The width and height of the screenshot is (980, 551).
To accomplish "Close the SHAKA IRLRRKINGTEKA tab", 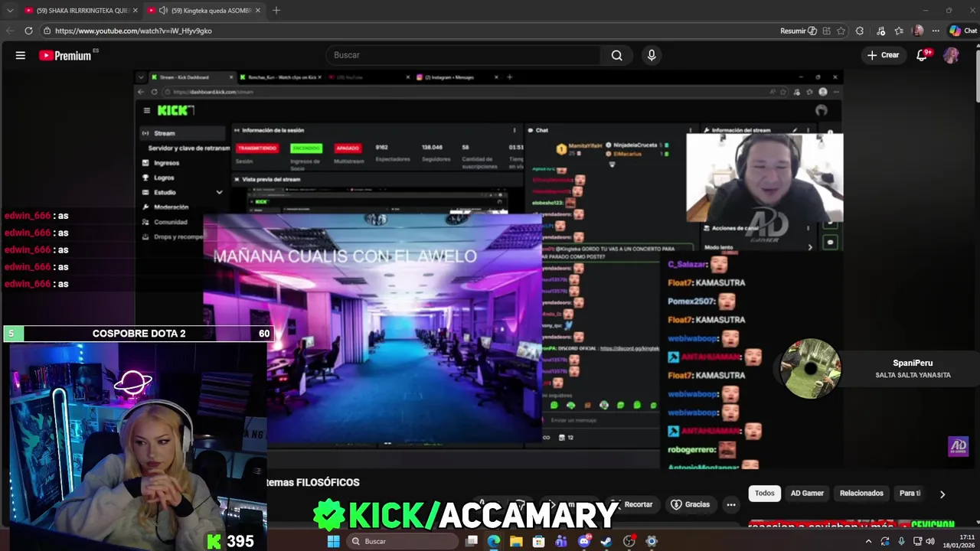I will pos(135,11).
